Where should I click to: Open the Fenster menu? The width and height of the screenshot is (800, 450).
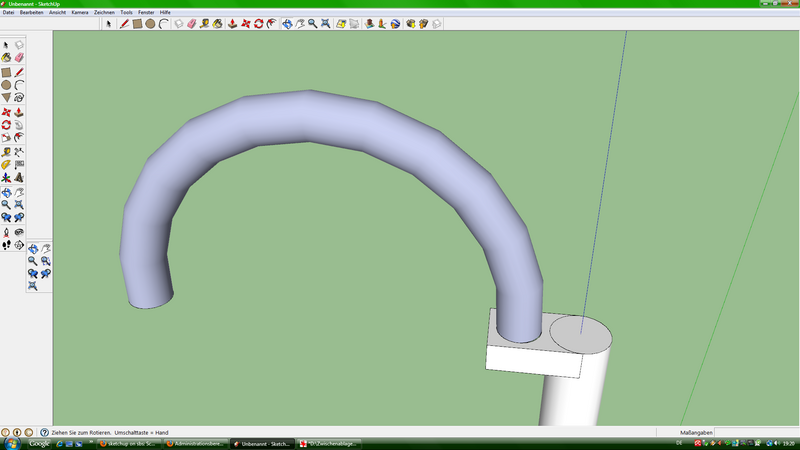coord(146,12)
